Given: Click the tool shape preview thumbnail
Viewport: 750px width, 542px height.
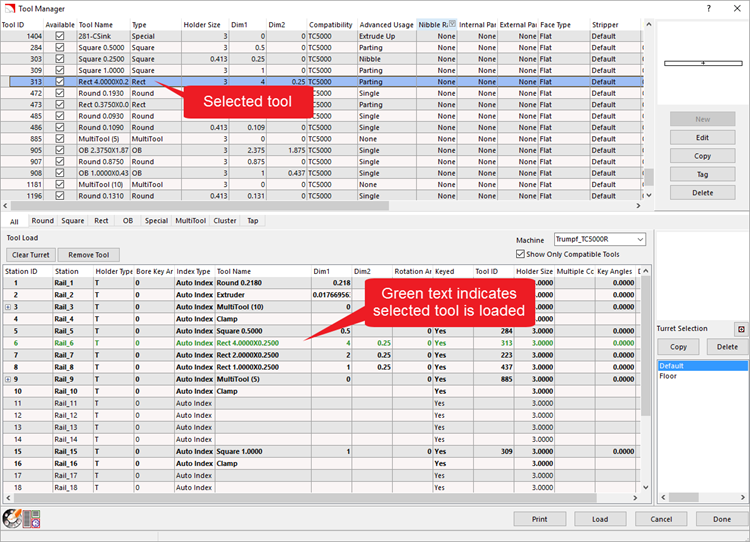Looking at the screenshot, I should click(702, 62).
